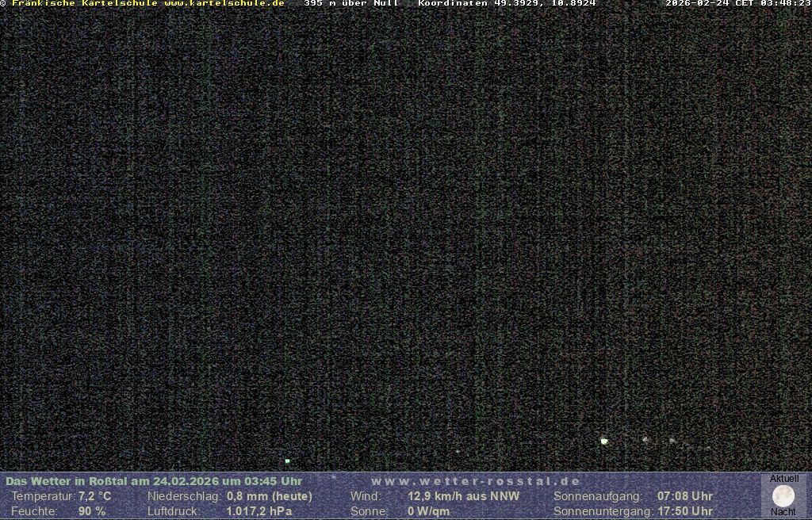Click the full moon night icon
The height and width of the screenshot is (520, 812).
pyautogui.click(x=783, y=496)
